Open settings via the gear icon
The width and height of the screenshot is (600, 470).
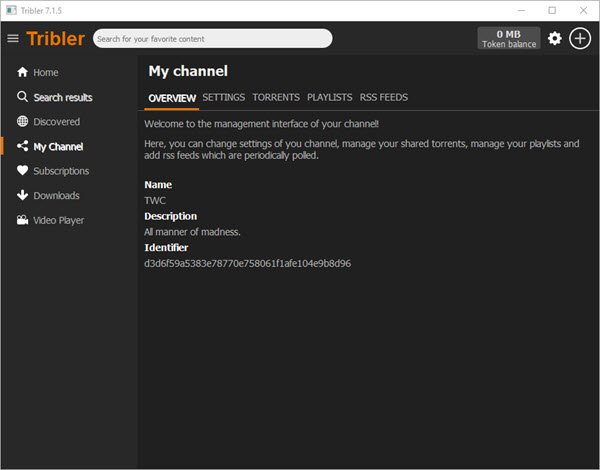coord(554,38)
